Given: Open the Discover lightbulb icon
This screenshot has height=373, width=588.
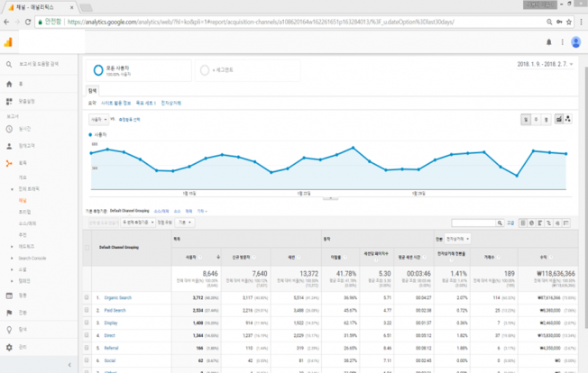Looking at the screenshot, I should point(9,330).
